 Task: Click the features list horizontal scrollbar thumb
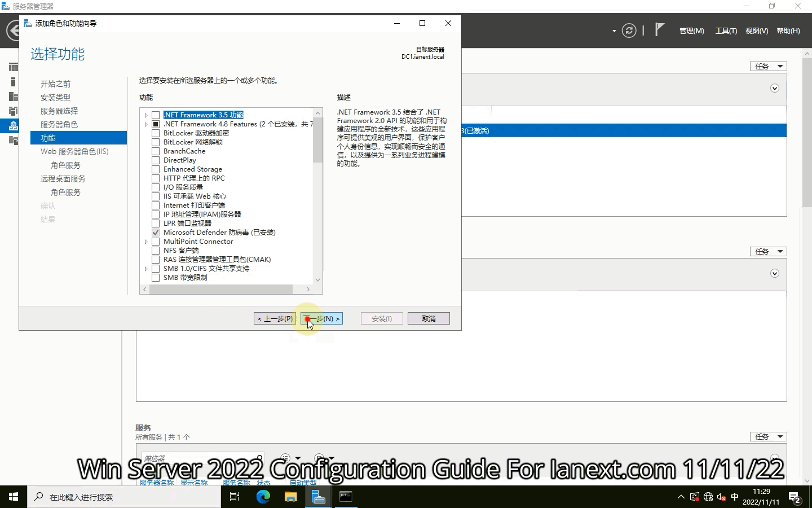point(221,289)
